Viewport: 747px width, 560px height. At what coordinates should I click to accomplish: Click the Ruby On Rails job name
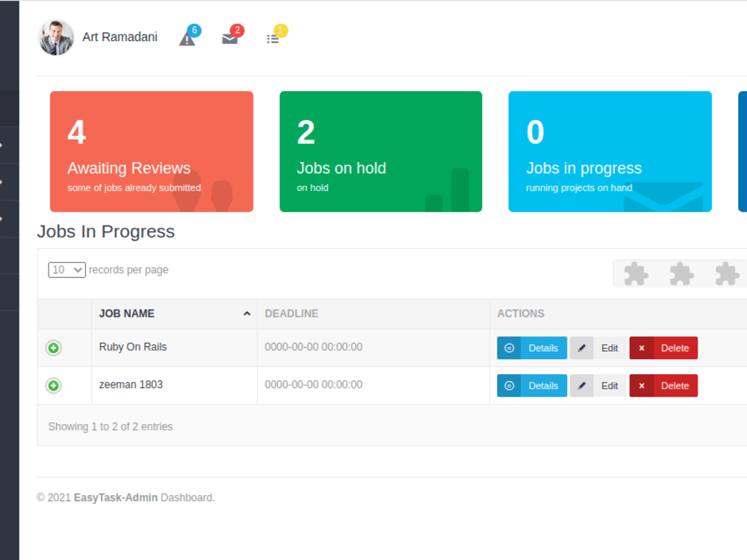point(133,347)
